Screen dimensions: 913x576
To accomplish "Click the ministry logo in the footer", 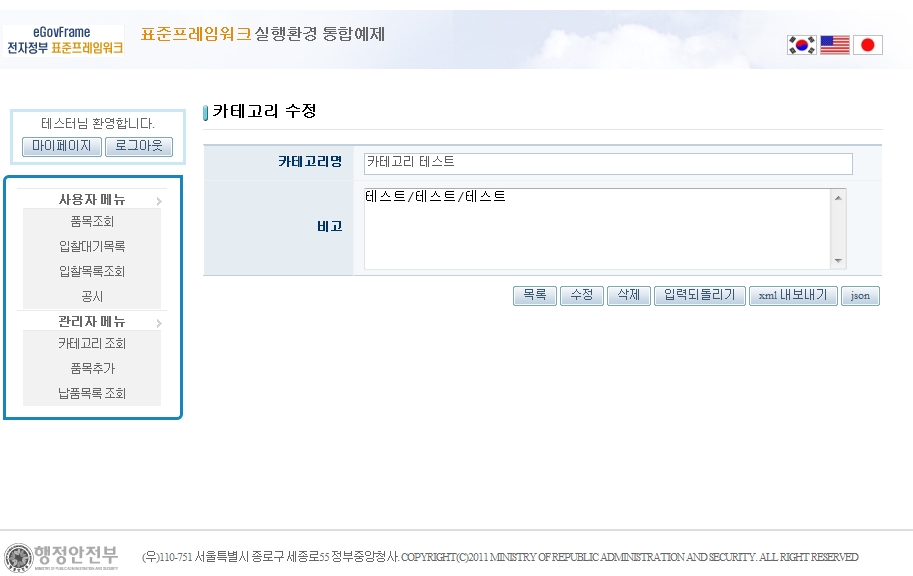I will point(62,556).
